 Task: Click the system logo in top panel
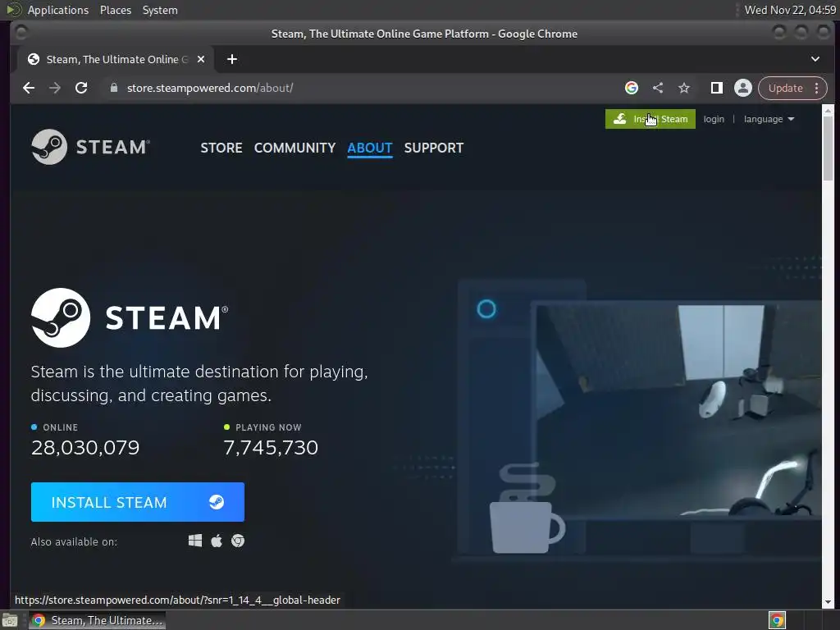13,10
